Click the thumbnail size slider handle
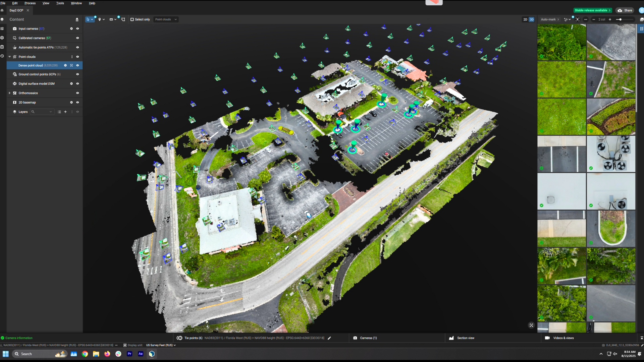644x362 pixels. point(620,19)
